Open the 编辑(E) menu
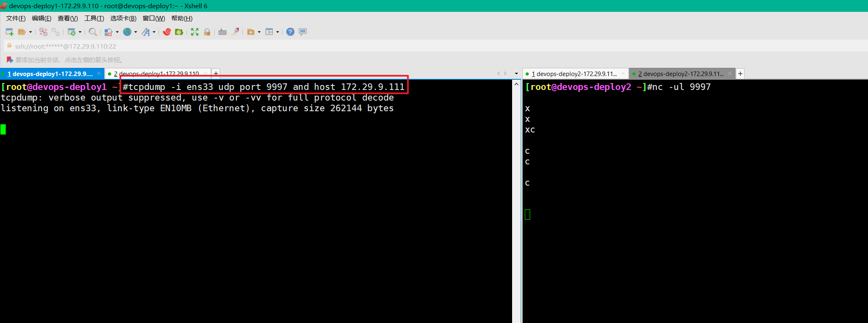868x323 pixels. point(41,18)
